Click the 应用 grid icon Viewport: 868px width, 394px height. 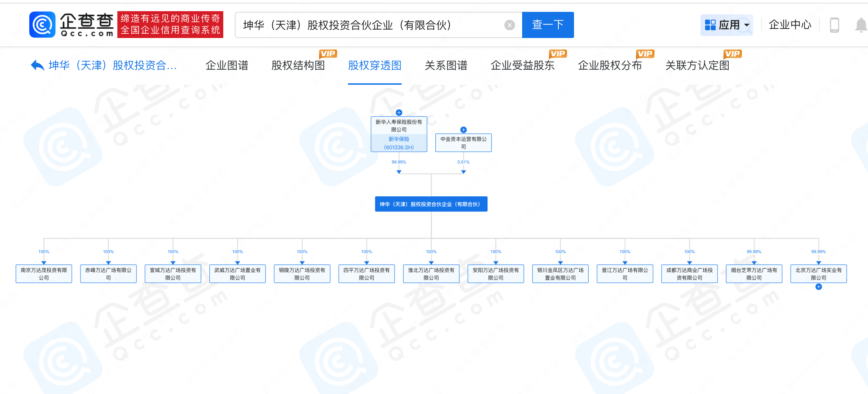click(710, 25)
